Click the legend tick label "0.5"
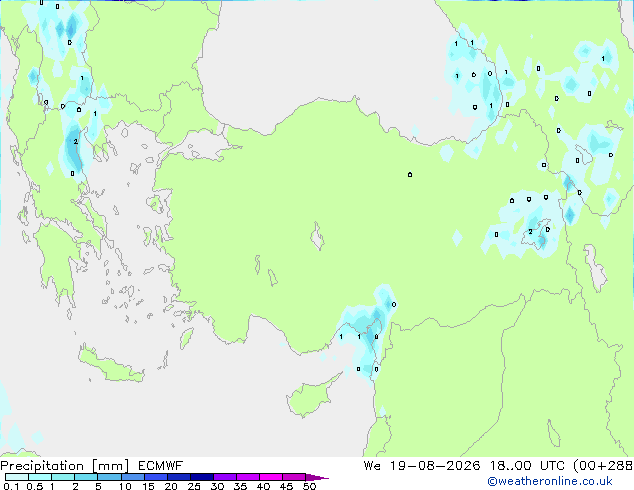634x490 pixels. [35, 486]
